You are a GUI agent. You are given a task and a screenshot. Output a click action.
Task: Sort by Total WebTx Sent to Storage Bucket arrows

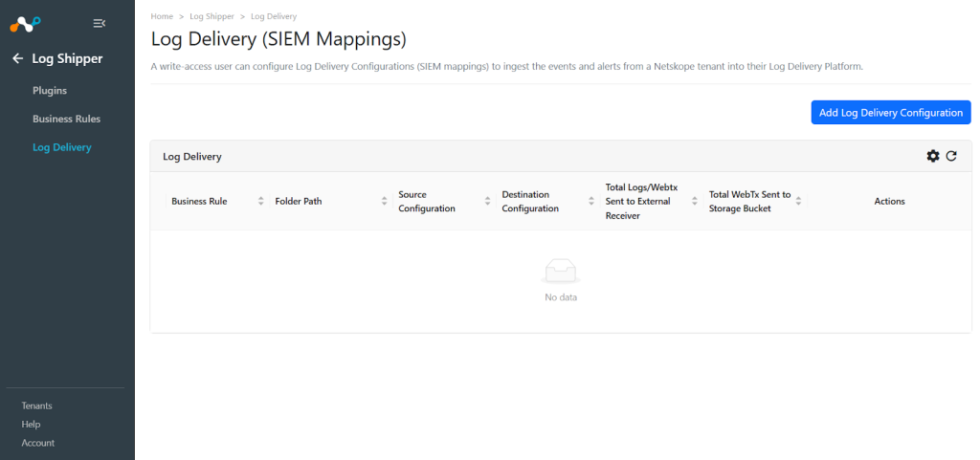(798, 201)
